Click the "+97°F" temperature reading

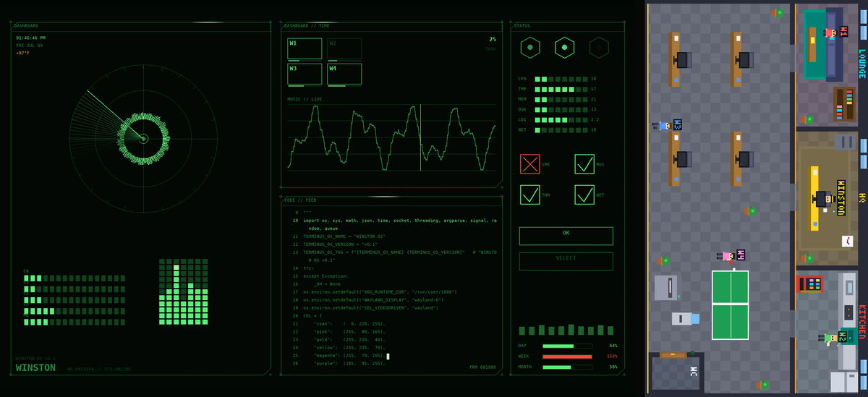23,53
